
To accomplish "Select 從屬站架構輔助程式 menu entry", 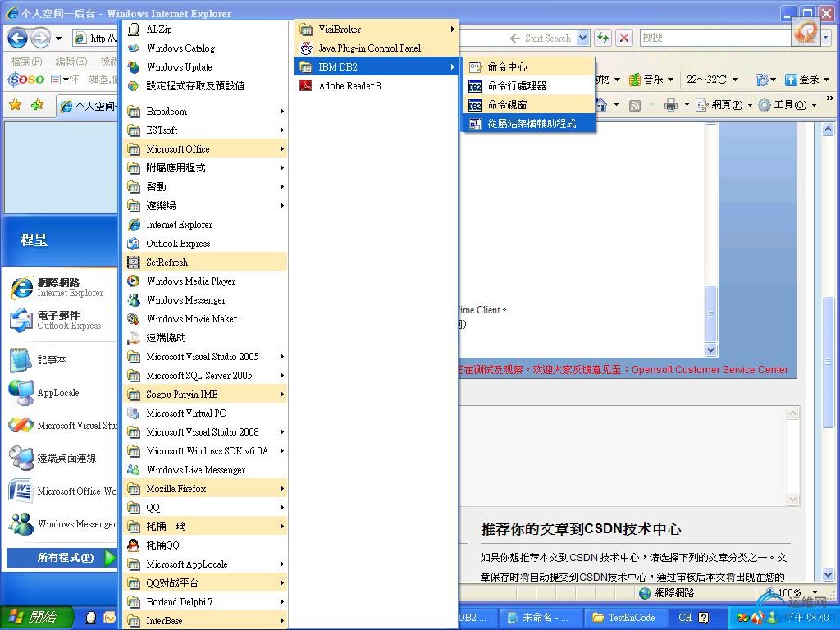I will click(x=529, y=124).
